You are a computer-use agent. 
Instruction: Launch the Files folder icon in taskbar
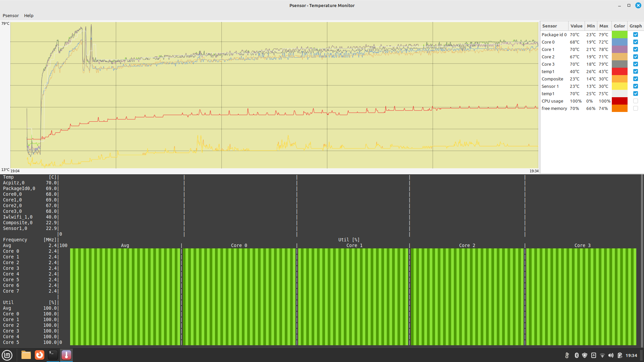coord(26,355)
